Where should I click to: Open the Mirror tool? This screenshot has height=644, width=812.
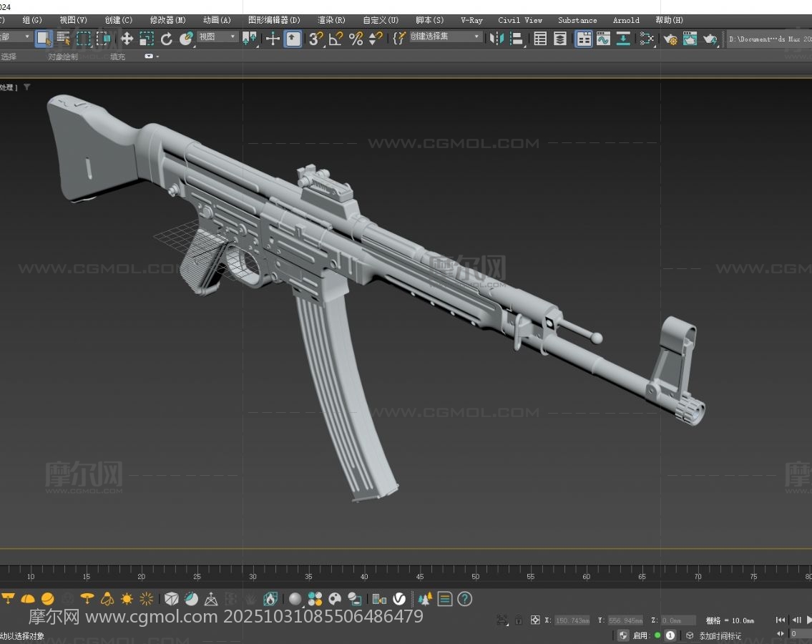[x=497, y=39]
